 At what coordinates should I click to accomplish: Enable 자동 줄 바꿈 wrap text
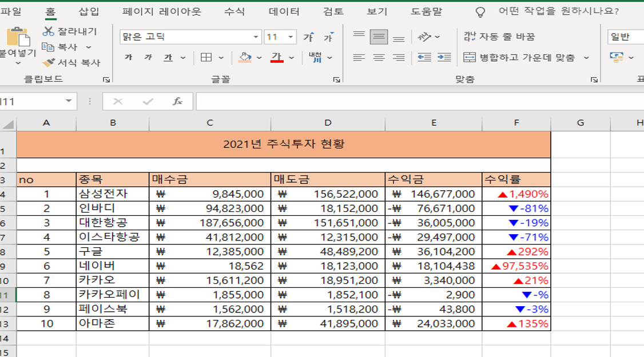(496, 36)
